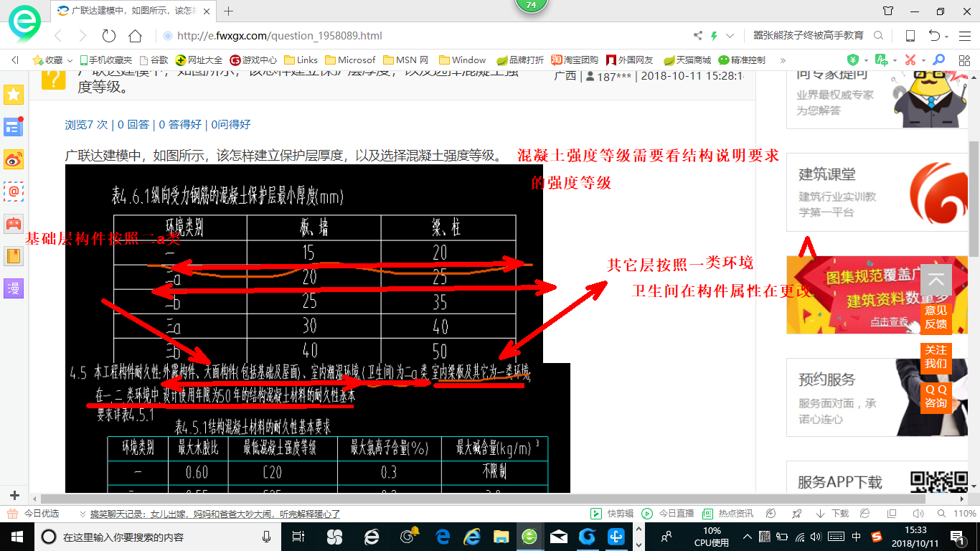Click the vertical page scrollbar
The width and height of the screenshot is (980, 551).
tap(974, 197)
